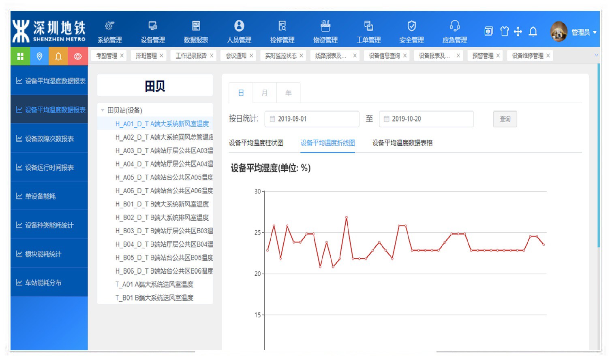Select the 人员管理 personnel icon
612x364 pixels.
point(239,25)
